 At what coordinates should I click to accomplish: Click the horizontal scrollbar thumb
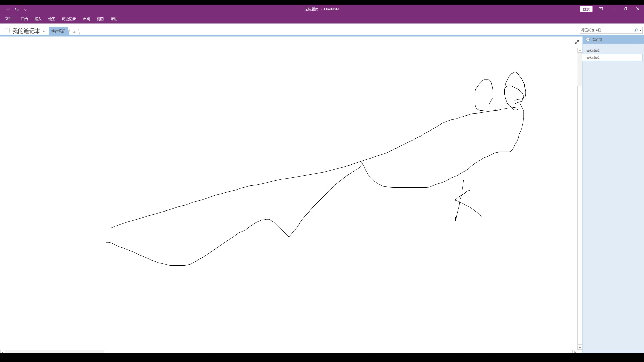tap(338, 352)
